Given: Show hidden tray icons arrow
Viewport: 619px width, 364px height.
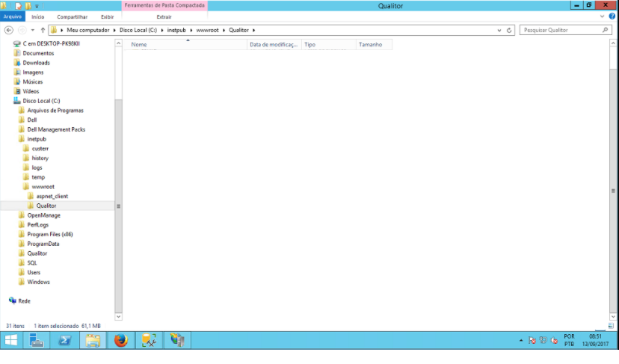Looking at the screenshot, I should [521, 340].
